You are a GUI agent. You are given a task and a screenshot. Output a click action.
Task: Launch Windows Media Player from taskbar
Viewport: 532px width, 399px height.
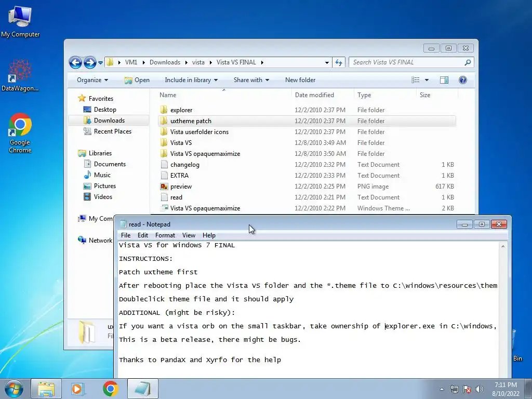pos(78,389)
